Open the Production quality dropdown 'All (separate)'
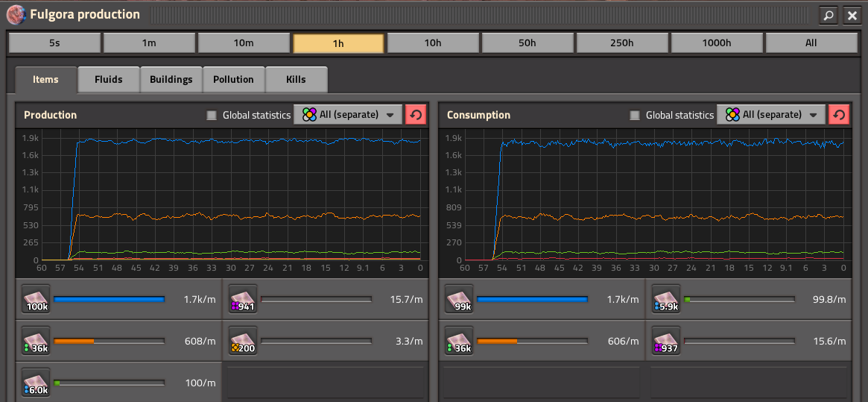 coord(348,115)
